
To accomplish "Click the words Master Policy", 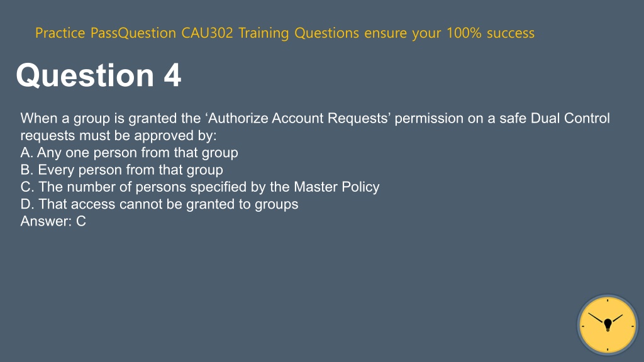I will pos(337,187).
